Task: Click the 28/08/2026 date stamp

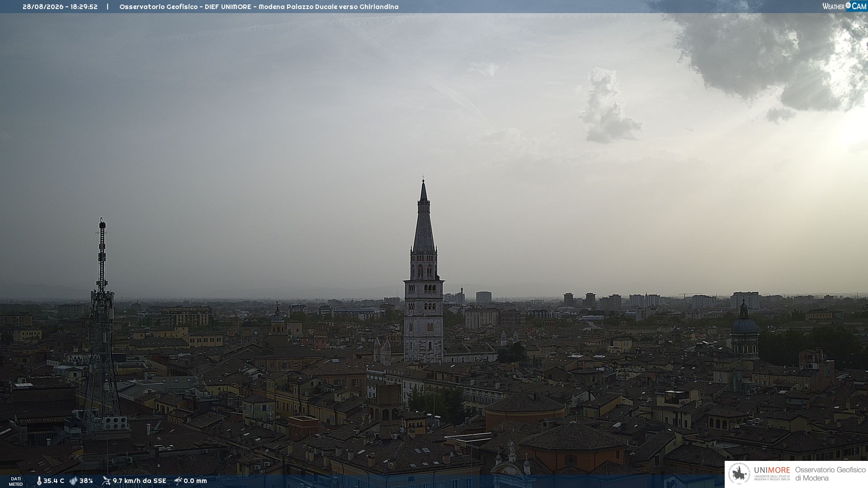Action: [x=43, y=7]
